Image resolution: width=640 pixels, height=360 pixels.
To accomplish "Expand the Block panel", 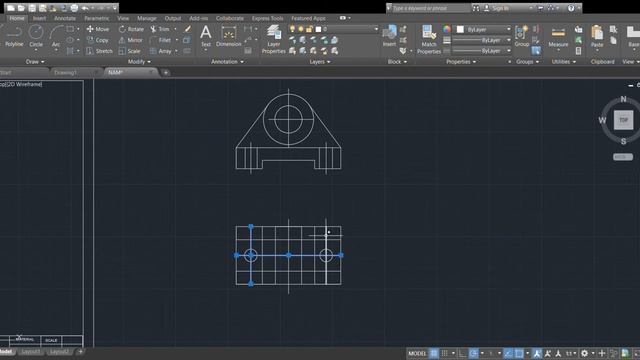I will pyautogui.click(x=397, y=62).
